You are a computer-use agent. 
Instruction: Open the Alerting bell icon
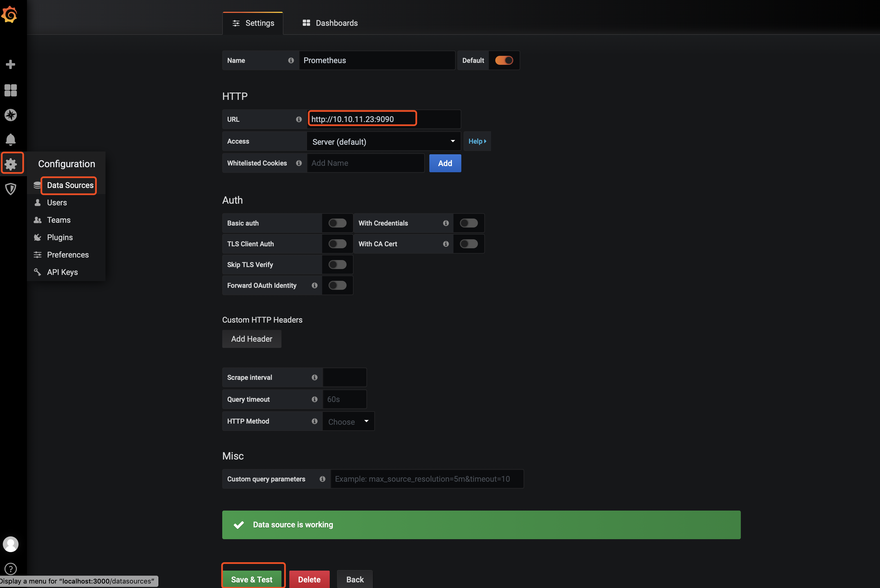pyautogui.click(x=10, y=139)
